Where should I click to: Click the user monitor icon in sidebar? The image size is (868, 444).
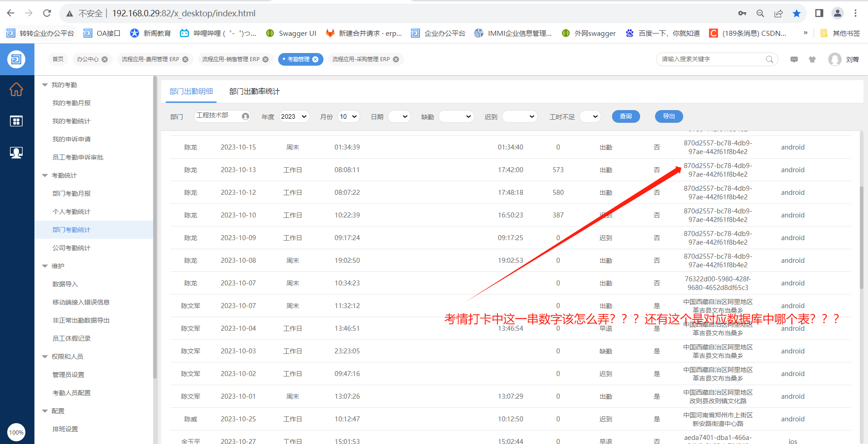click(16, 153)
